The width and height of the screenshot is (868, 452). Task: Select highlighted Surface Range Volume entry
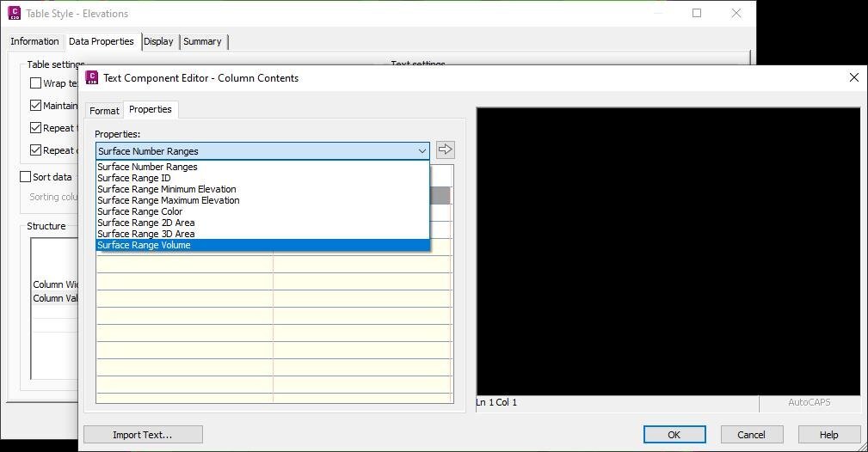262,245
